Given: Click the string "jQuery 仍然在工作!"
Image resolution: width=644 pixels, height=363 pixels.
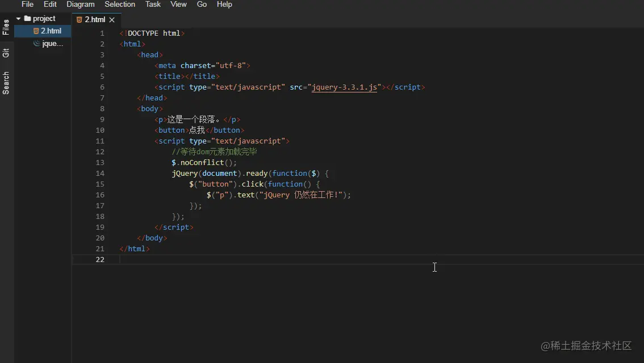Looking at the screenshot, I should click(x=300, y=195).
